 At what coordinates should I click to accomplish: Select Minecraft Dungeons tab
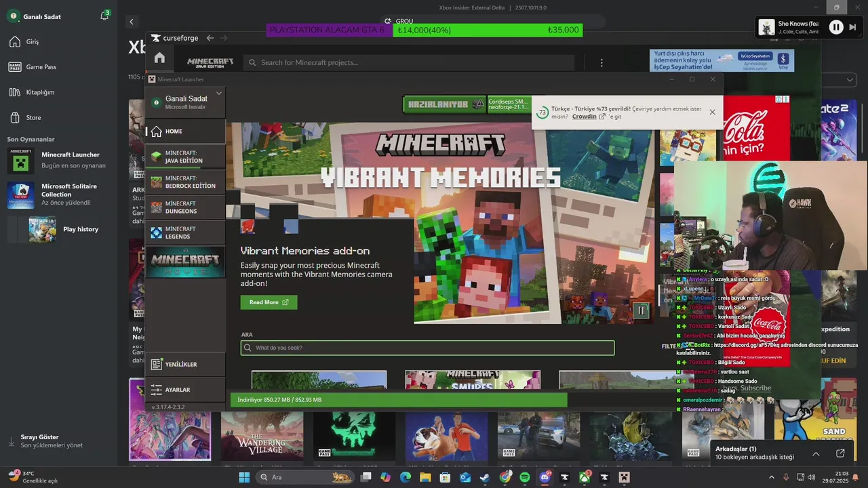click(x=185, y=207)
